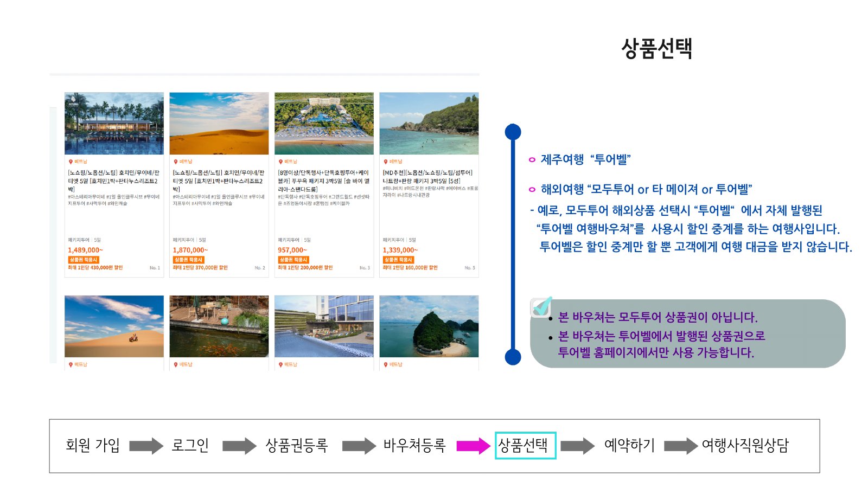Click the magenta arrow before 상품선택
Viewport: 868px width, 488px height.
tap(473, 446)
